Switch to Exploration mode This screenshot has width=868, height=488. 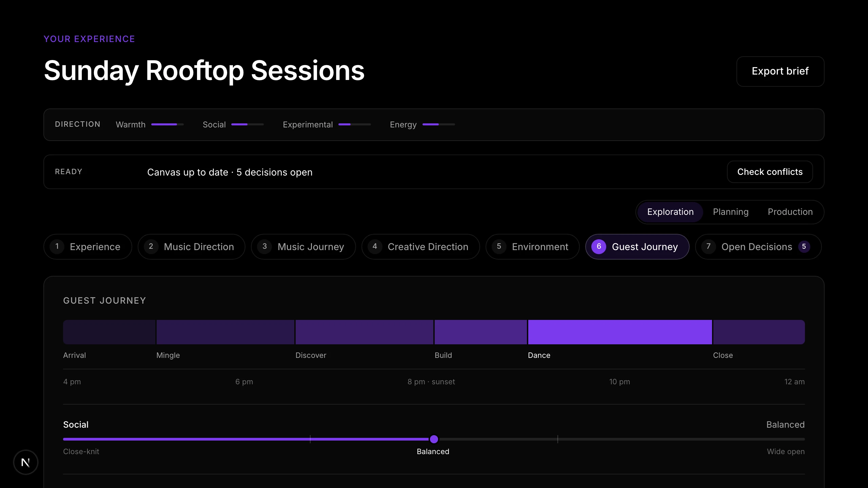click(x=670, y=212)
